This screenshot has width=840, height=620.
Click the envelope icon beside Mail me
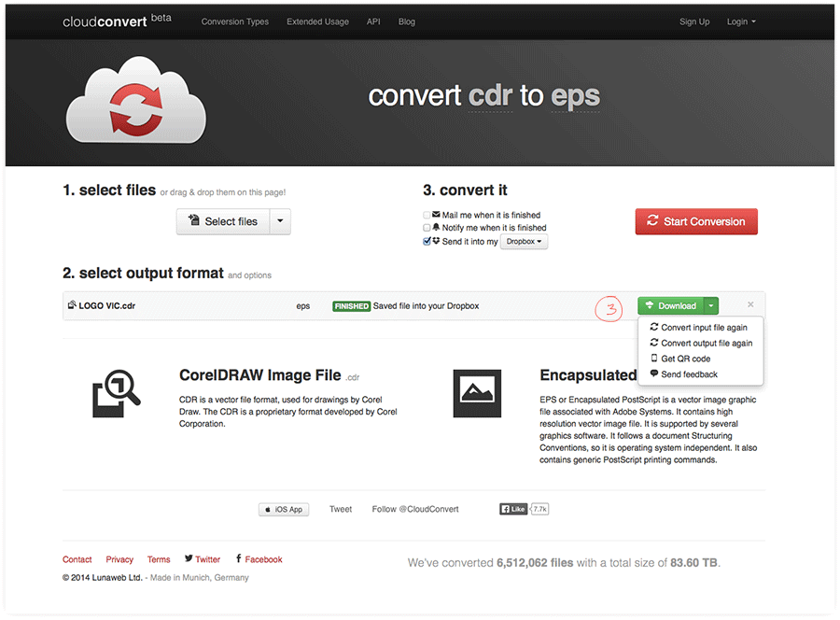click(x=436, y=215)
